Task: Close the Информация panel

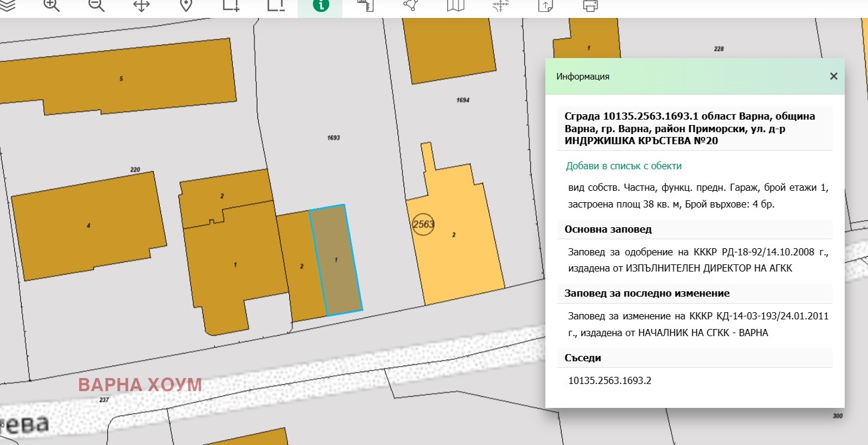Action: coord(833,76)
